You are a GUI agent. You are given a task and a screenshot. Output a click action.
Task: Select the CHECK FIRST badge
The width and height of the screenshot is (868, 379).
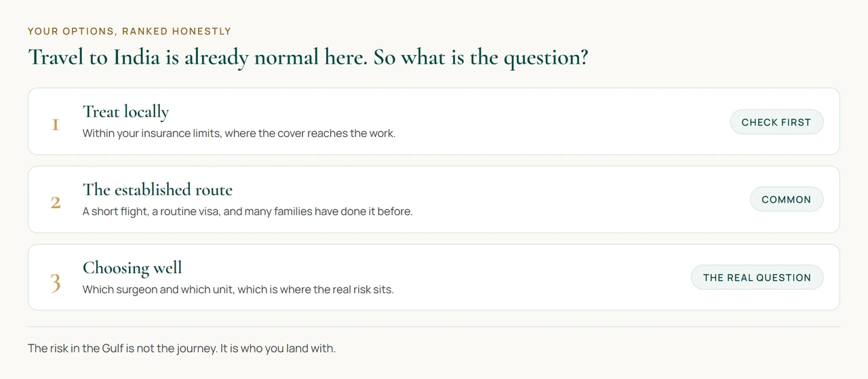tap(776, 122)
